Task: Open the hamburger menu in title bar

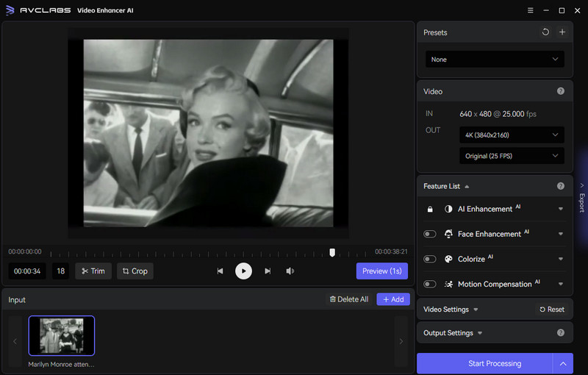Action: pos(530,10)
